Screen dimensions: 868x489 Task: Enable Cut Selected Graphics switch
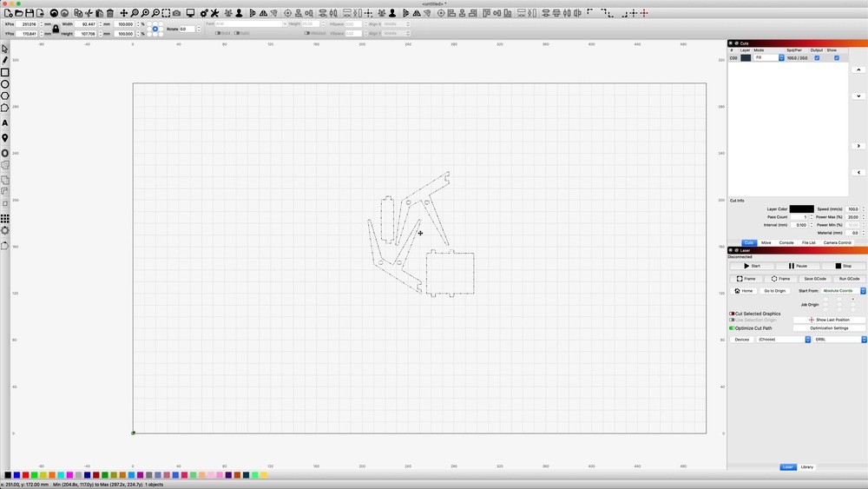point(732,314)
